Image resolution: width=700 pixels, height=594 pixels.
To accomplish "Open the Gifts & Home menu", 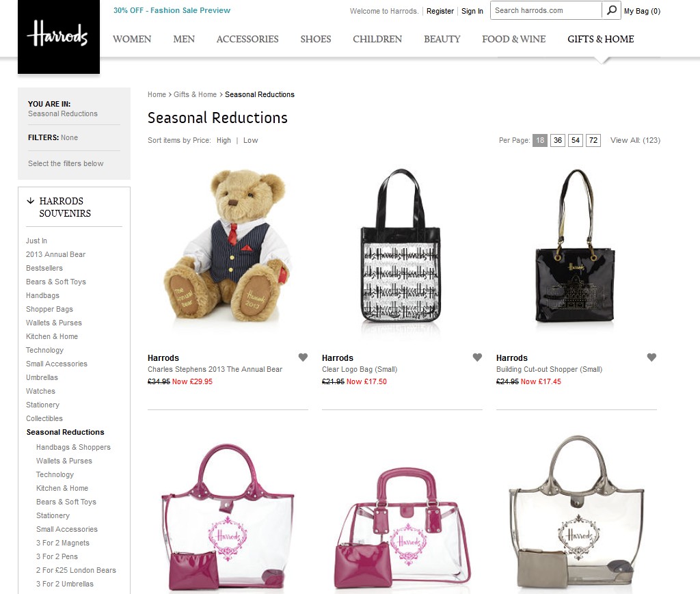I will (x=600, y=39).
